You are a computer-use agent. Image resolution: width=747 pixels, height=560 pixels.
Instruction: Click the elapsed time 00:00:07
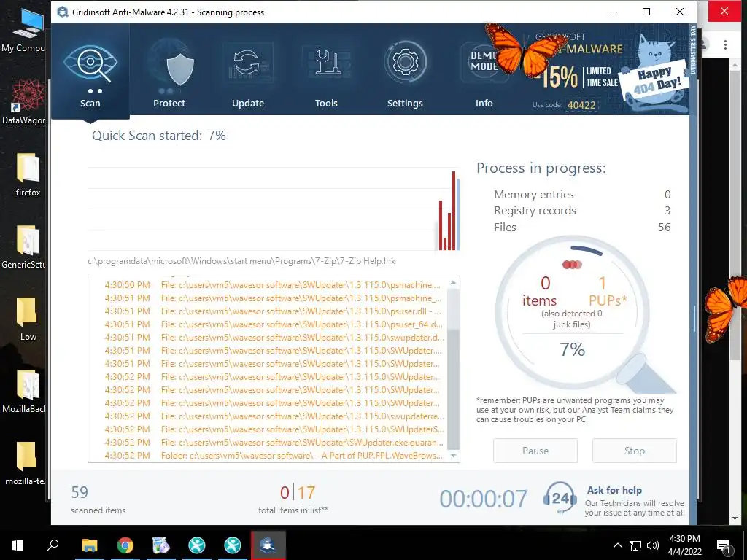483,499
